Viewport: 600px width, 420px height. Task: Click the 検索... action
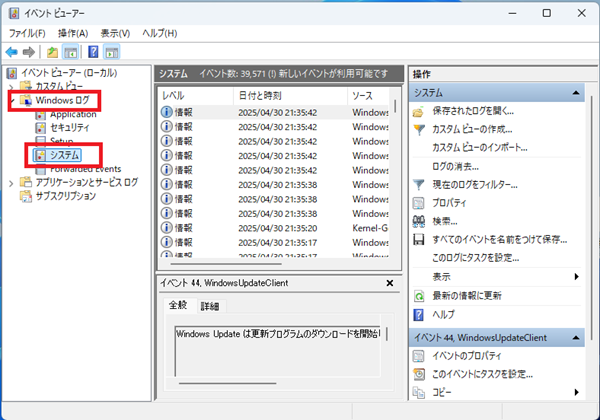pyautogui.click(x=445, y=221)
